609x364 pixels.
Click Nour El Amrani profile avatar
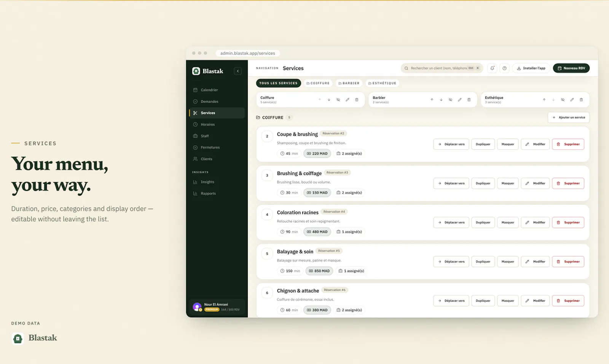tap(197, 307)
